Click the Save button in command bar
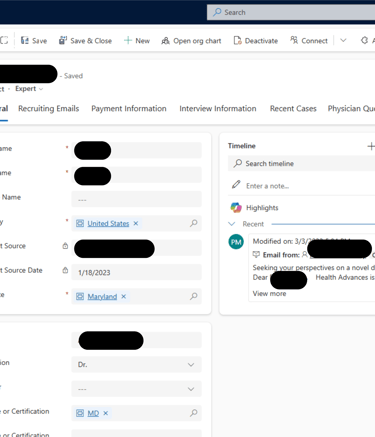 (x=34, y=41)
